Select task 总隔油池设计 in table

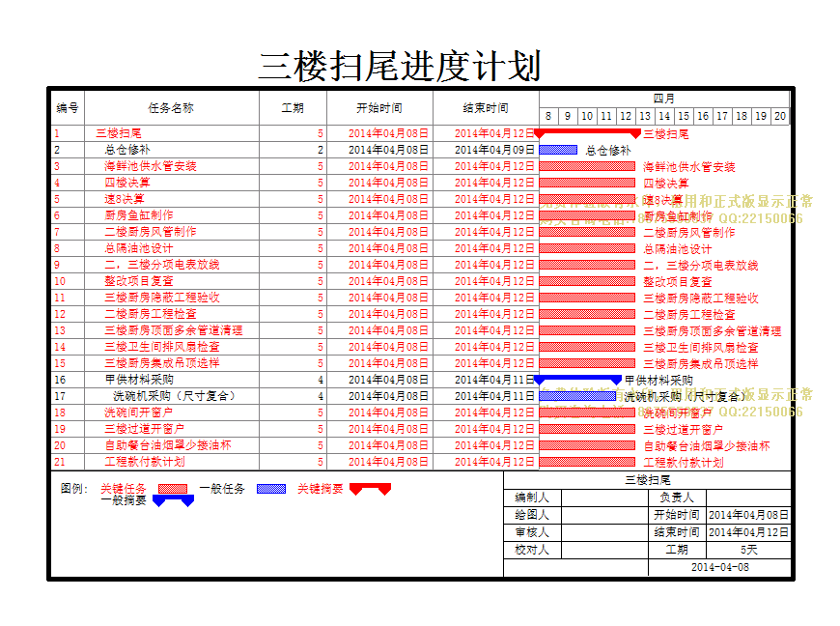(x=139, y=248)
